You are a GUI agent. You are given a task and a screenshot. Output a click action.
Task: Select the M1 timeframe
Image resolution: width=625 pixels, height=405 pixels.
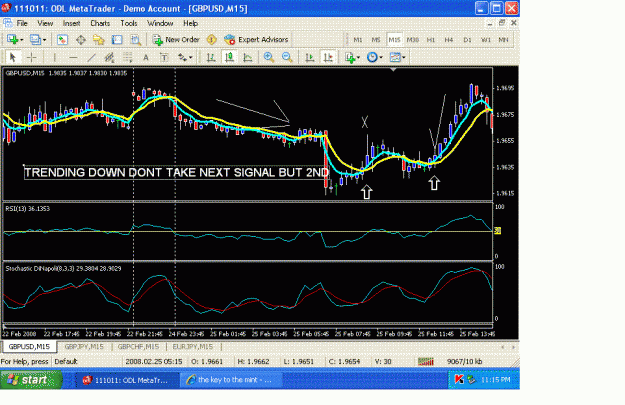[x=358, y=40]
